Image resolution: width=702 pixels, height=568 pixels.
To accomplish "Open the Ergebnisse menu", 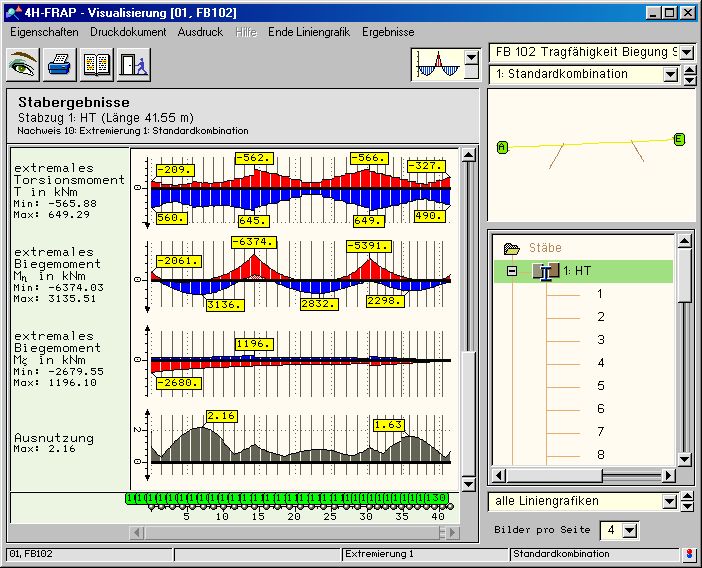I will tap(388, 32).
